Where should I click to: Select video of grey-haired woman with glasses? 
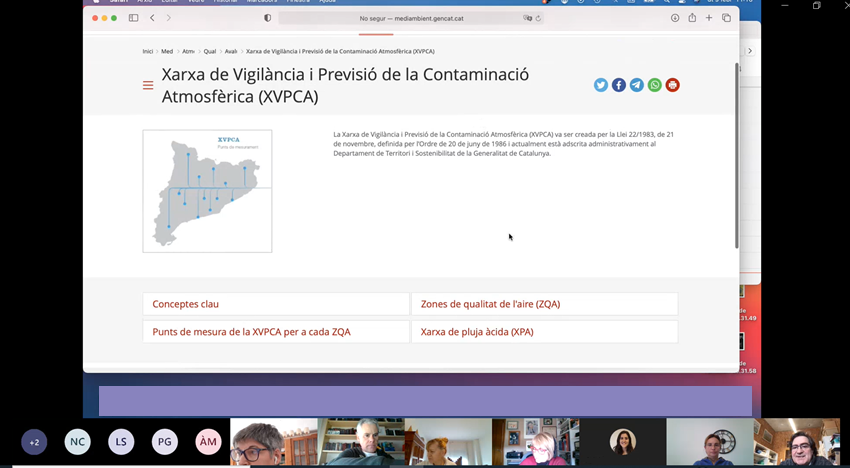tap(274, 442)
